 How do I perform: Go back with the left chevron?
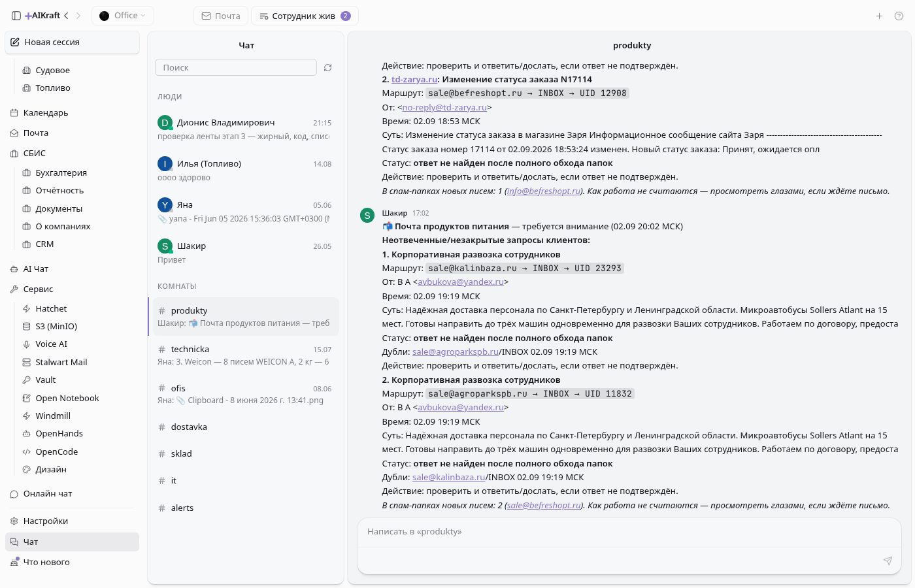(66, 16)
